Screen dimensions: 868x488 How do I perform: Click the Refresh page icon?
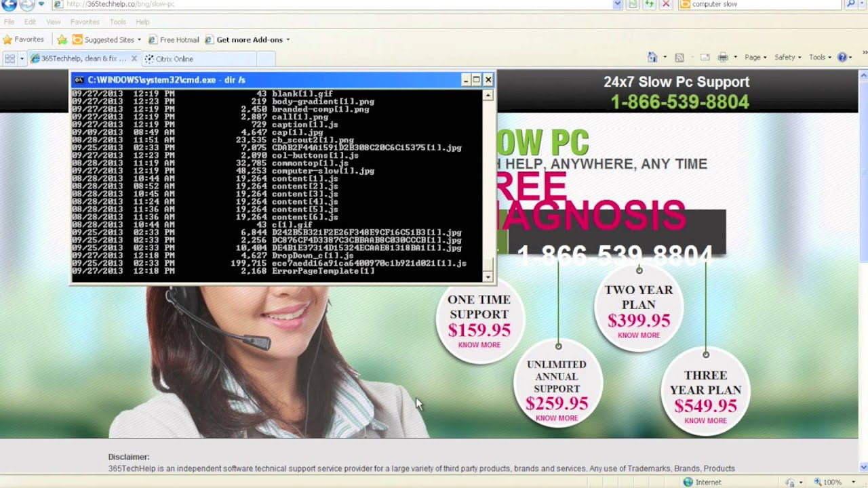point(650,4)
